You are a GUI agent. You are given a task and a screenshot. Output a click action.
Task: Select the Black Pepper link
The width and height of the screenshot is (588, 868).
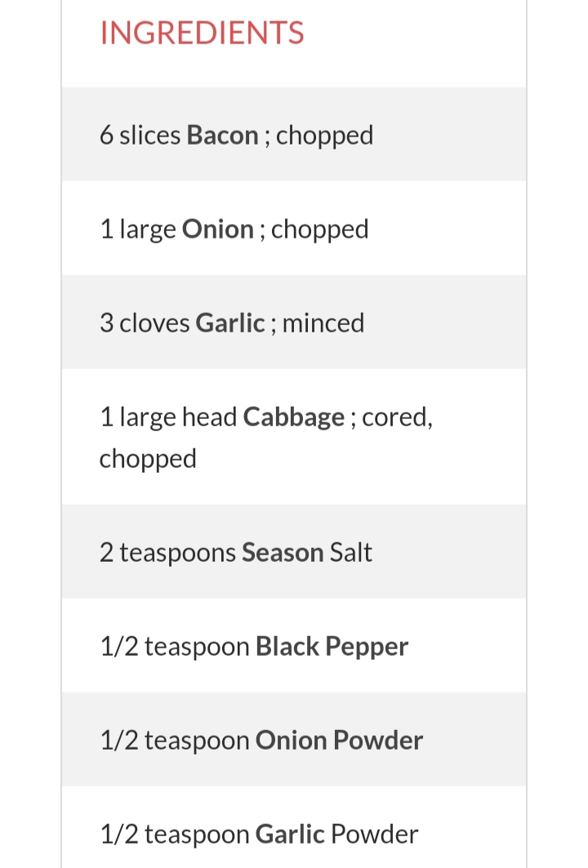click(332, 647)
